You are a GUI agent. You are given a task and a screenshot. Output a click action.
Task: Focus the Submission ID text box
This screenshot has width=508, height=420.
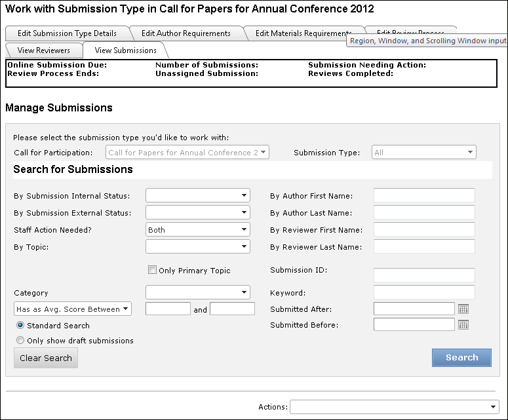coord(424,275)
